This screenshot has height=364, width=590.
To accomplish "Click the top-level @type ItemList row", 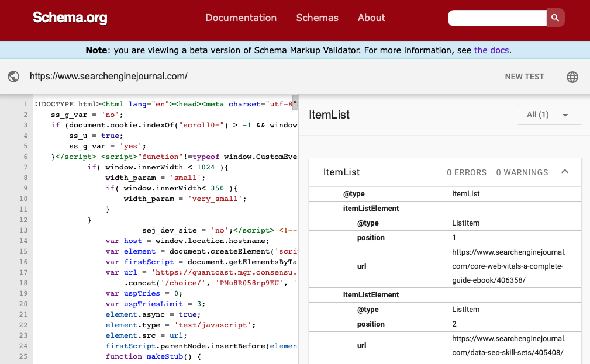I will tap(445, 194).
